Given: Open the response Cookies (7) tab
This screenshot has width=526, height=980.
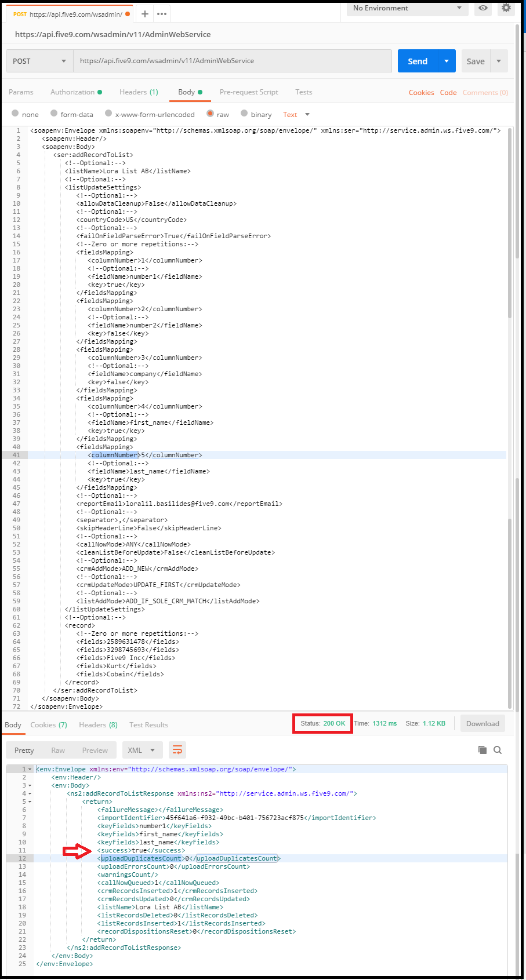Looking at the screenshot, I should [49, 725].
